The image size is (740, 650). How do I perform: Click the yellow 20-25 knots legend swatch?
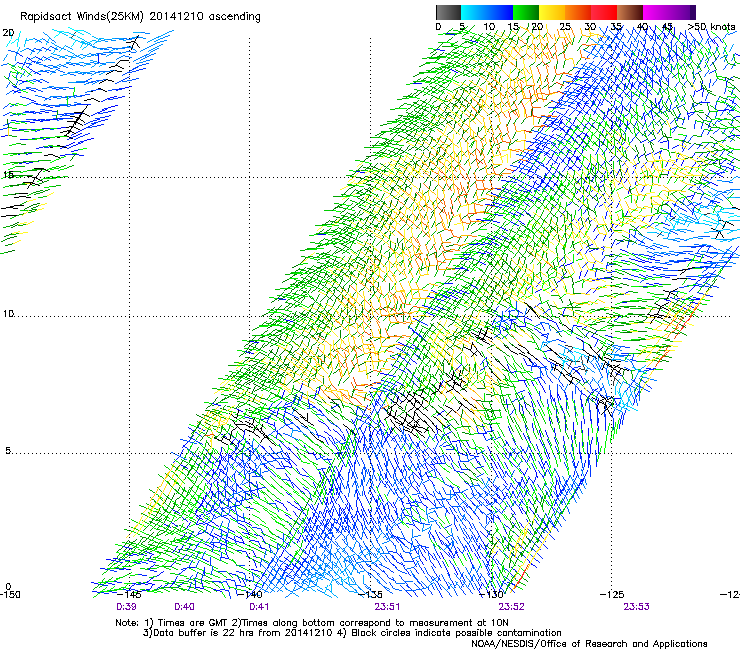pyautogui.click(x=552, y=12)
